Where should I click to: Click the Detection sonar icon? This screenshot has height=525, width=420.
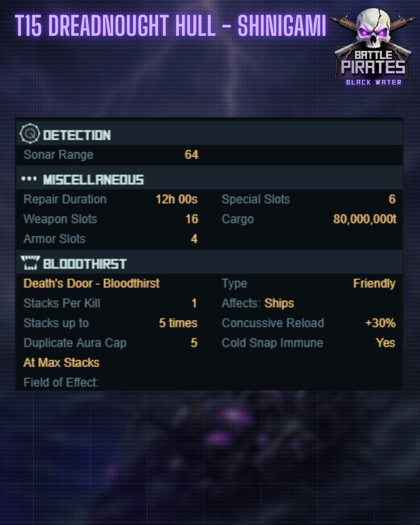(x=30, y=134)
